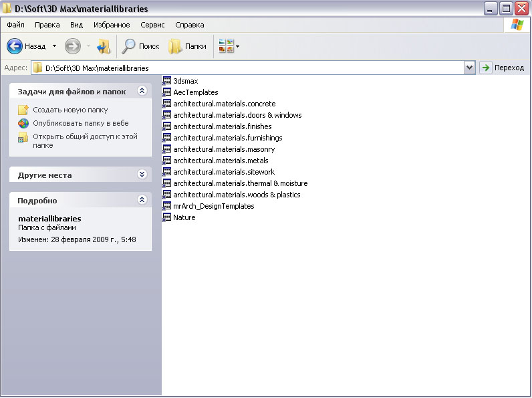Click Создать новую папку link

[x=70, y=110]
